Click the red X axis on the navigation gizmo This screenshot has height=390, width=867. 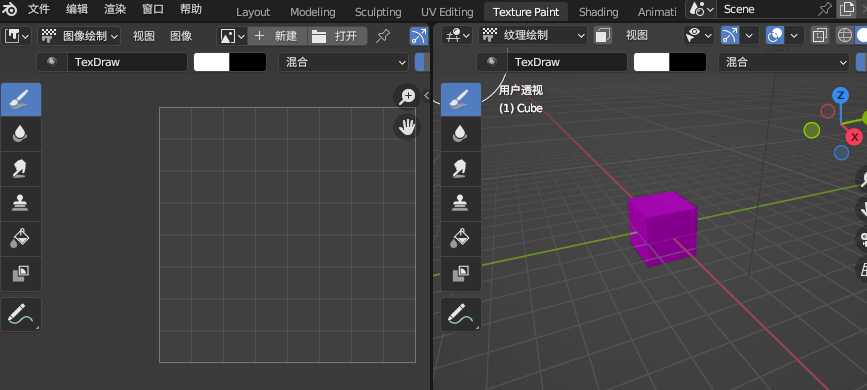pos(854,137)
